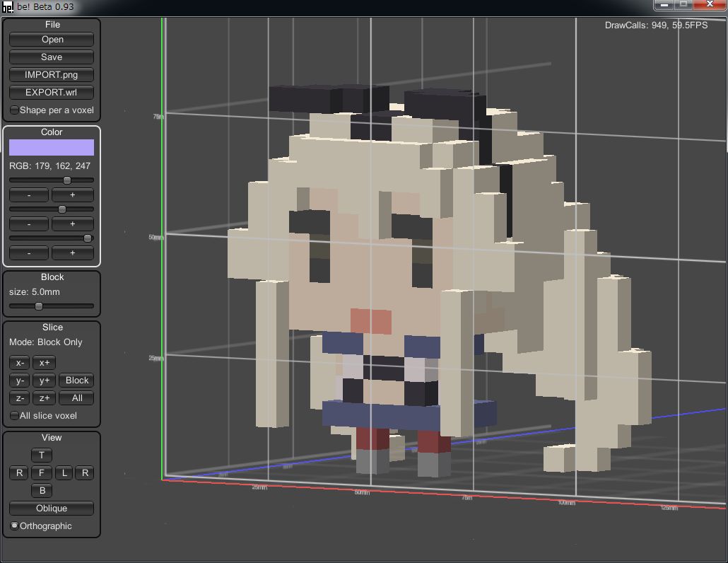The height and width of the screenshot is (563, 728).
Task: Enable Shape per a voxel checkbox
Action: point(15,110)
